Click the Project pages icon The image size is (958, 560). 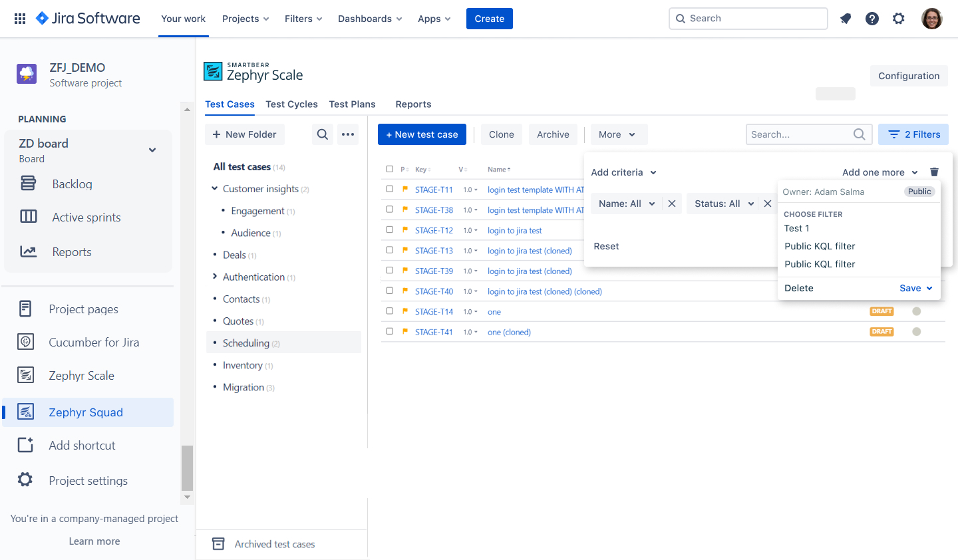(25, 309)
